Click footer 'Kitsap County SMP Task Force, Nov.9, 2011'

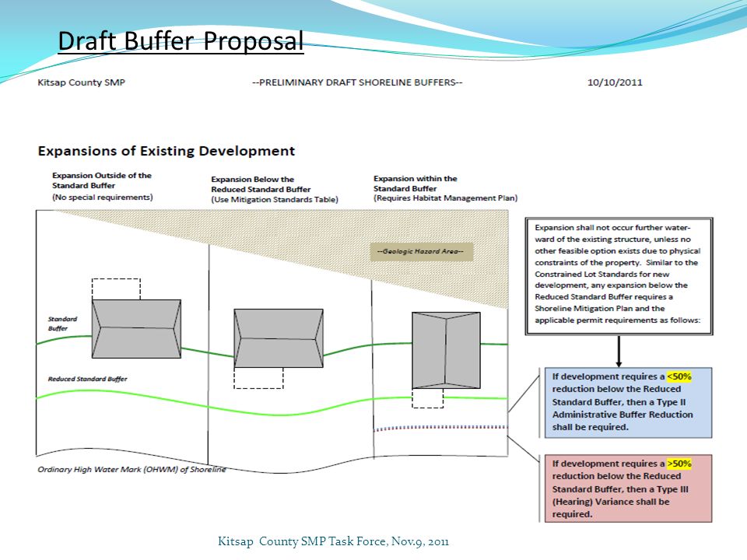tap(333, 541)
